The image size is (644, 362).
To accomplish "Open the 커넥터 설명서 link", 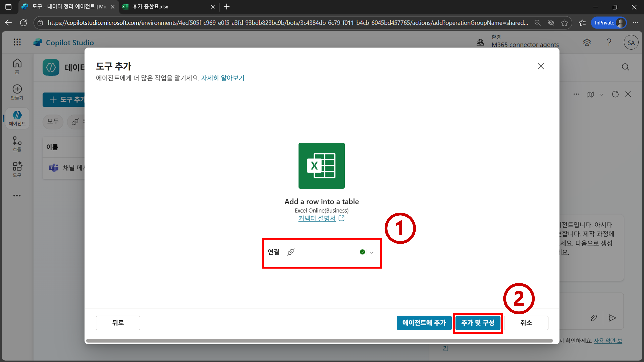I will (x=317, y=218).
